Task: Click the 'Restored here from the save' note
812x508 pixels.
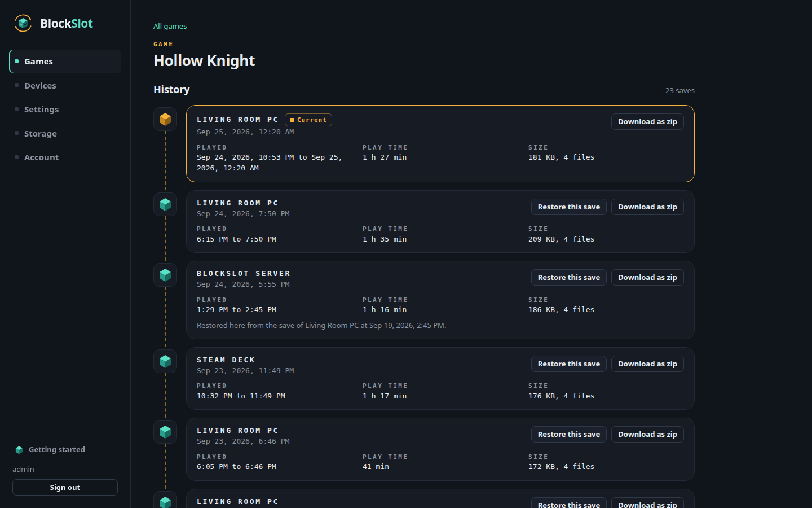Action: pos(321,326)
